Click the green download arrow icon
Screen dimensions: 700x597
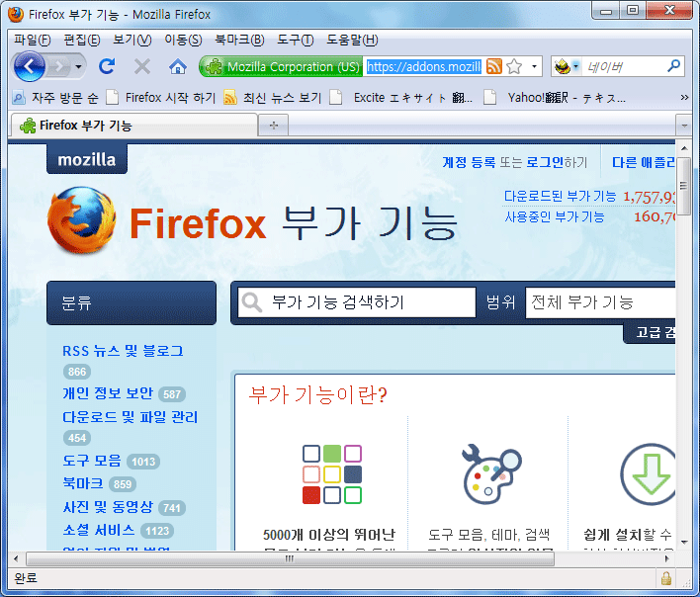[648, 474]
